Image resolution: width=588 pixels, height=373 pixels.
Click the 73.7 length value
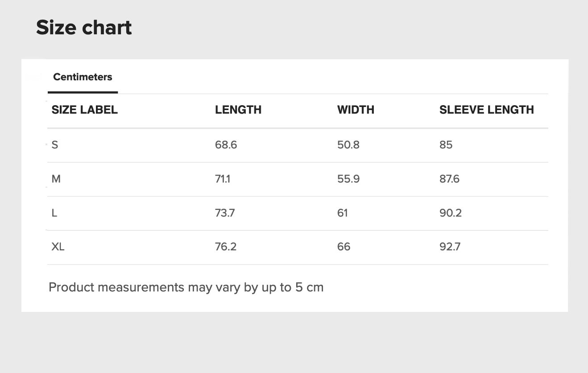(x=225, y=213)
